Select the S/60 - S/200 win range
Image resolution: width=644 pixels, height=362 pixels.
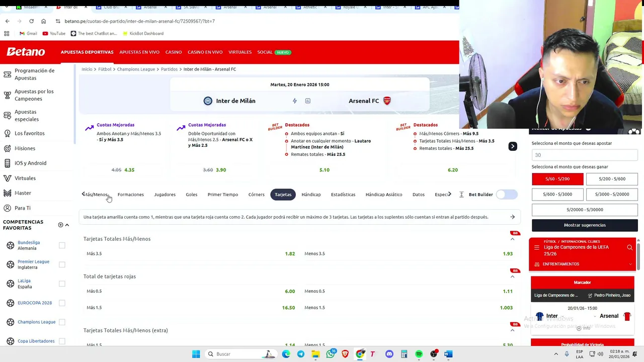point(557,179)
